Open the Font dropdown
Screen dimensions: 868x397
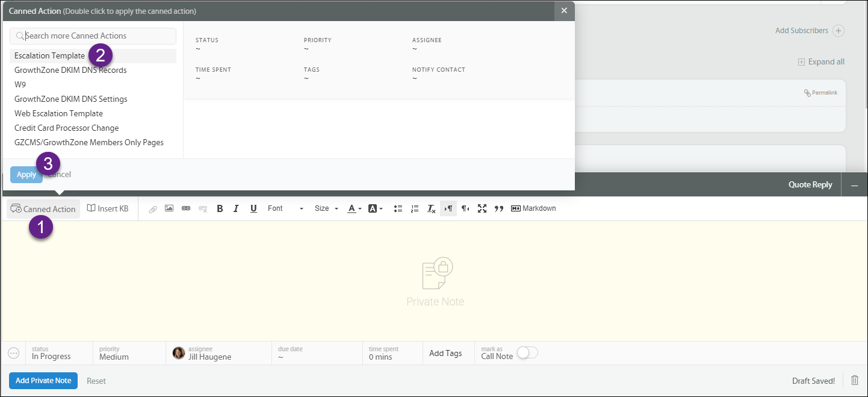(285, 208)
